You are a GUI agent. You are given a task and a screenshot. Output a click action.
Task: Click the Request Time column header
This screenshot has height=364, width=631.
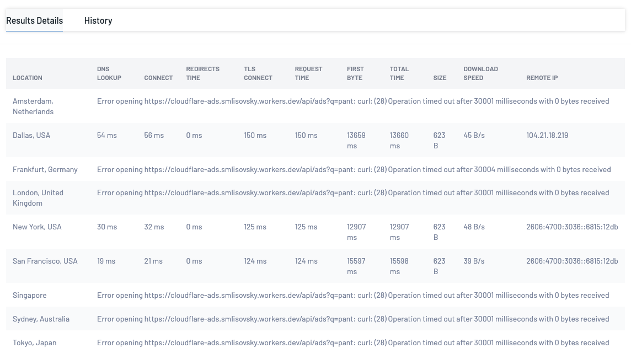pos(308,73)
